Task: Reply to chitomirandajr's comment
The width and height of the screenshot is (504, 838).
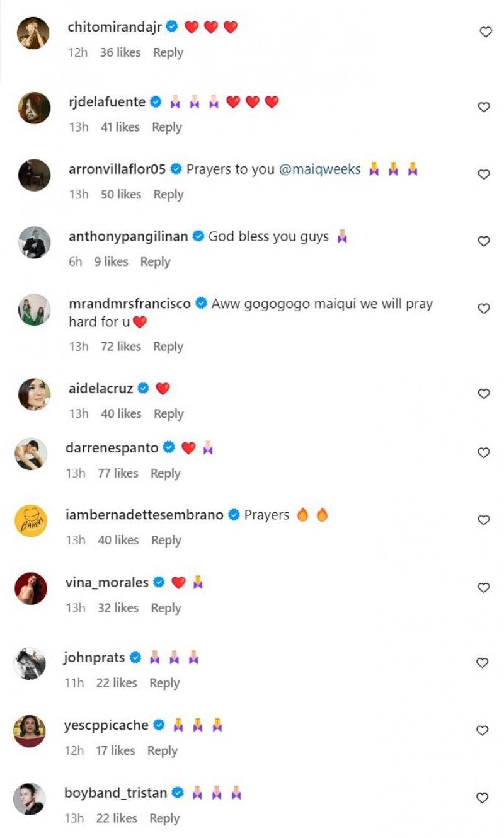Action: click(168, 53)
